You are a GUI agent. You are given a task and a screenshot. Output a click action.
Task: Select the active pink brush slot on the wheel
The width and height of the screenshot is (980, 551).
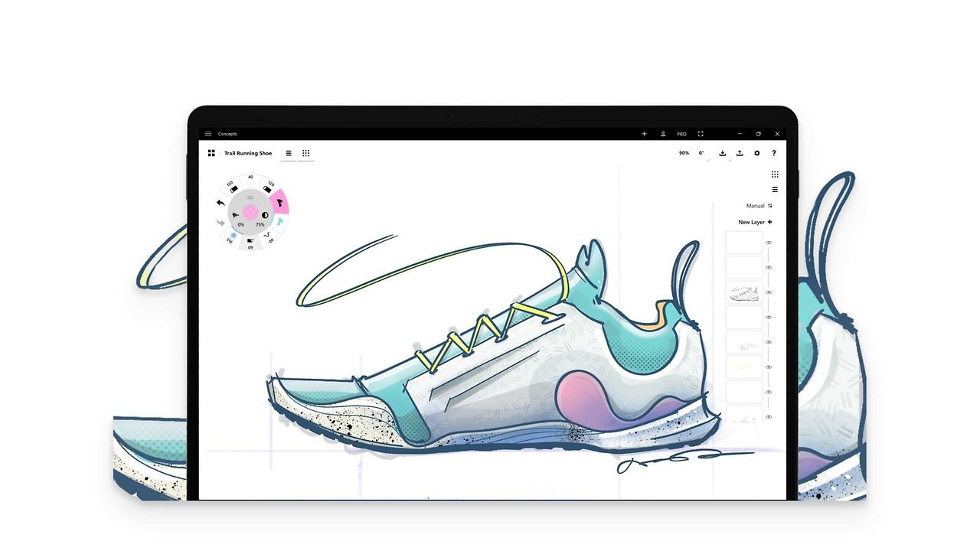279,203
